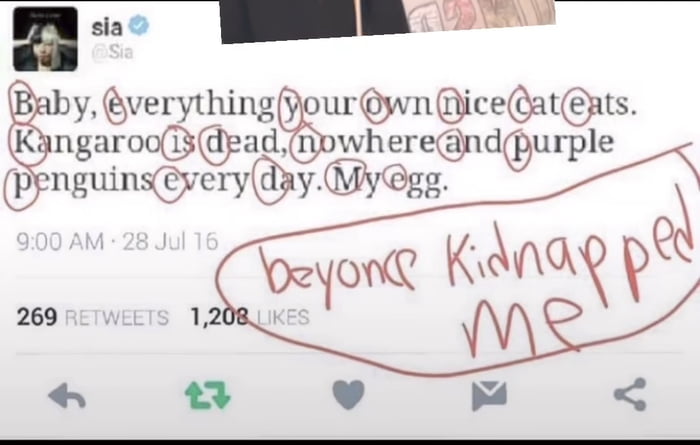Retweet using the green arrows icon
Screen dimensions: 700x445
pyautogui.click(x=208, y=395)
